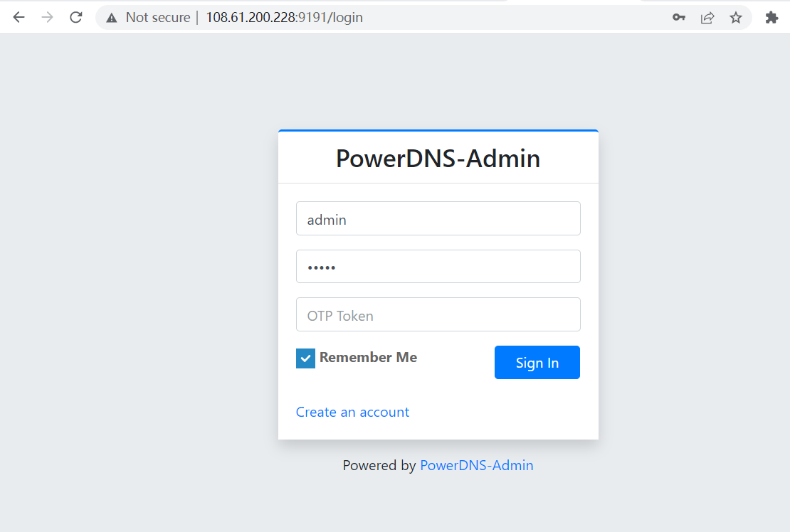Click the share page icon
The image size is (790, 532).
[707, 18]
